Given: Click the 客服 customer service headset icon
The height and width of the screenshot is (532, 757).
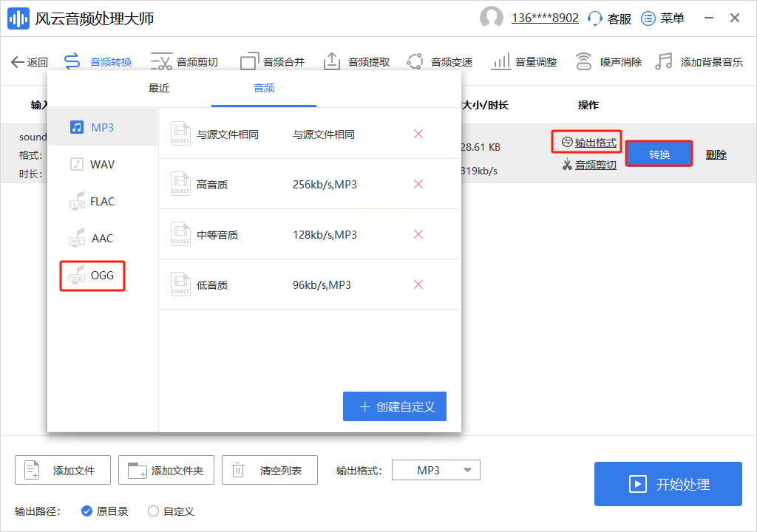Looking at the screenshot, I should (x=595, y=18).
